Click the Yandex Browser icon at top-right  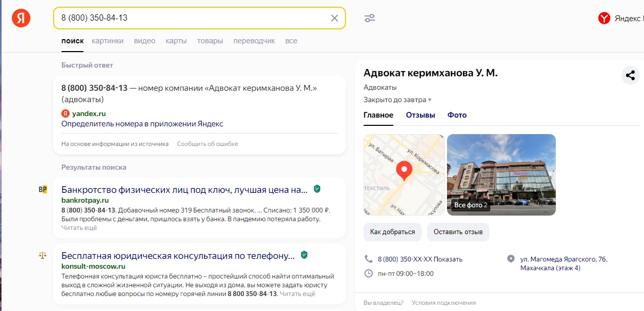(x=604, y=19)
